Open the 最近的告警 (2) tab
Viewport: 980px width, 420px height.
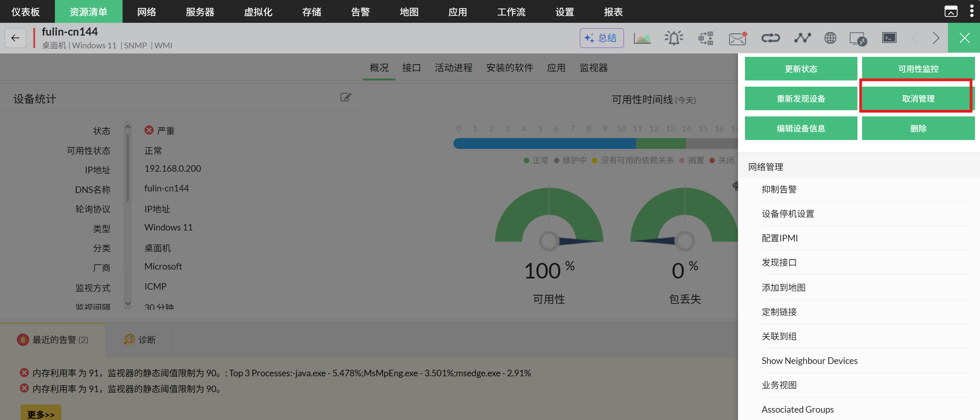tap(53, 340)
